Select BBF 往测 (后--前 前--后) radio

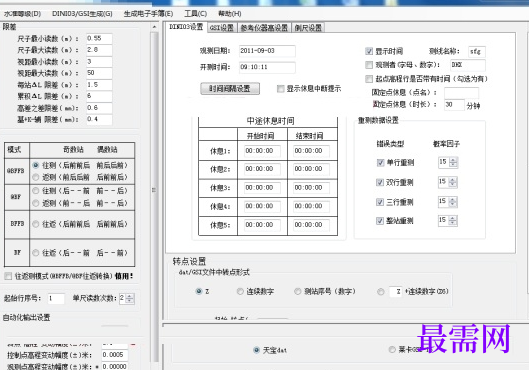pos(36,191)
